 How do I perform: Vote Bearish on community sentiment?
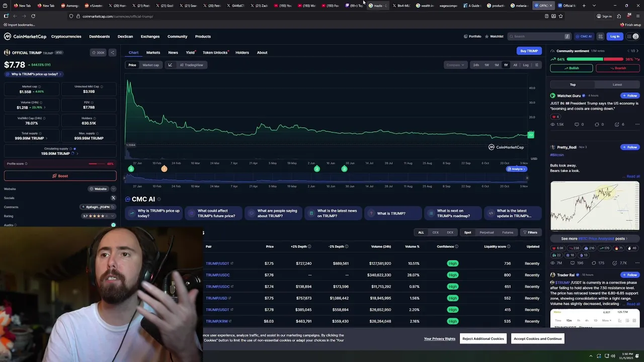618,68
